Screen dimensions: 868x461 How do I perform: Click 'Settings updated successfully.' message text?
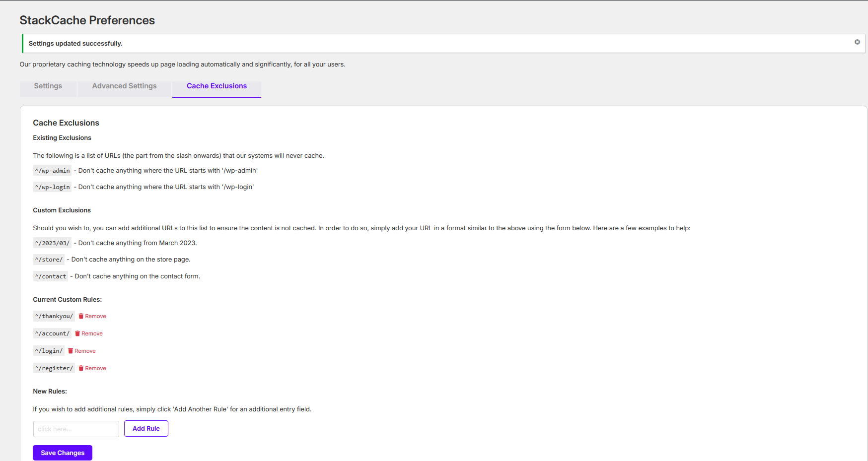(x=75, y=44)
